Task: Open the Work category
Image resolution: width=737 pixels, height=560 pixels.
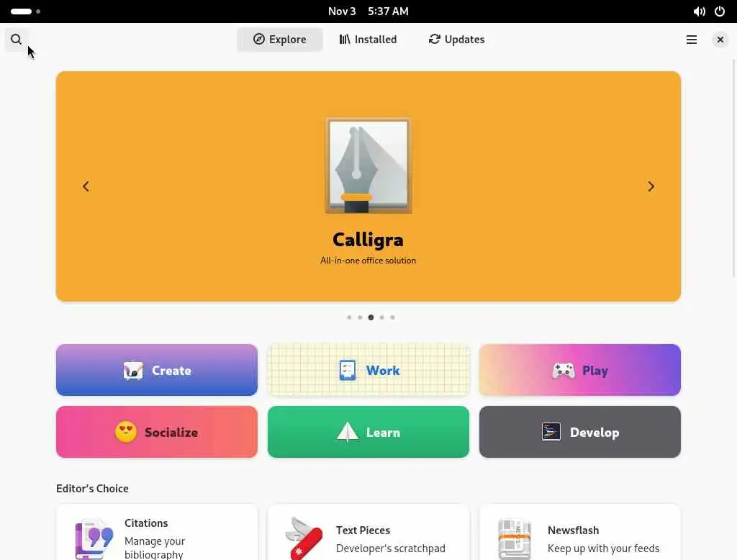Action: (368, 370)
